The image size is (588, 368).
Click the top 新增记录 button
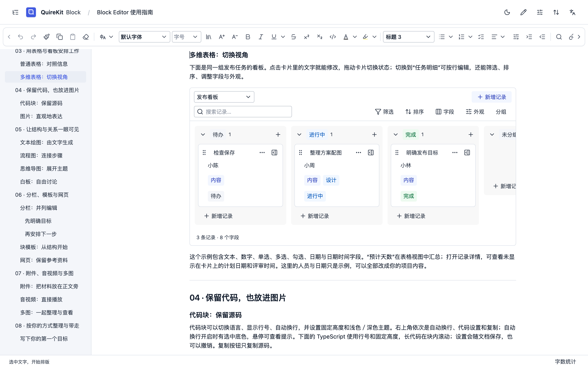tap(492, 97)
